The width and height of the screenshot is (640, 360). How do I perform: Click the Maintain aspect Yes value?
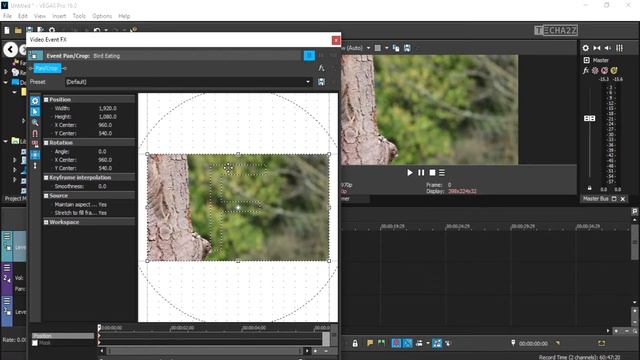pyautogui.click(x=102, y=204)
